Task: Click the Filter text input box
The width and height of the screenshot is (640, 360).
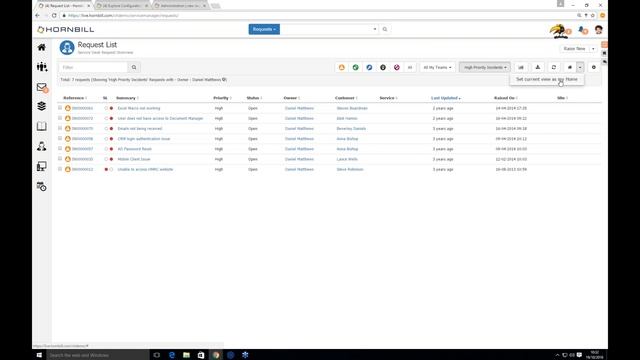Action: point(93,67)
